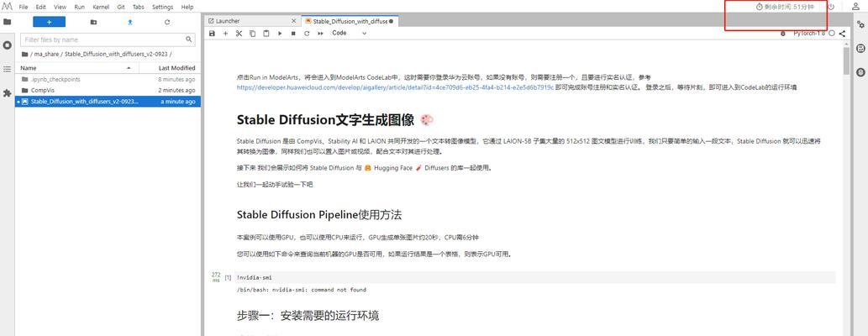This screenshot has height=336, width=868.
Task: Open the Run menu
Action: pos(79,8)
